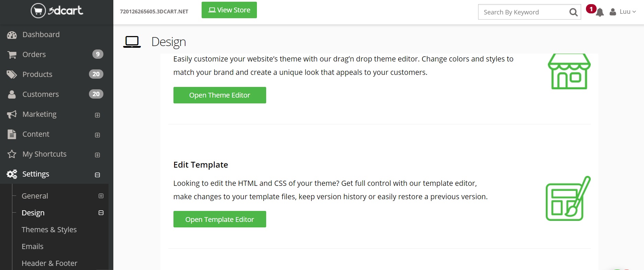The image size is (644, 270).
Task: Expand the My Shortcuts menu
Action: click(98, 155)
